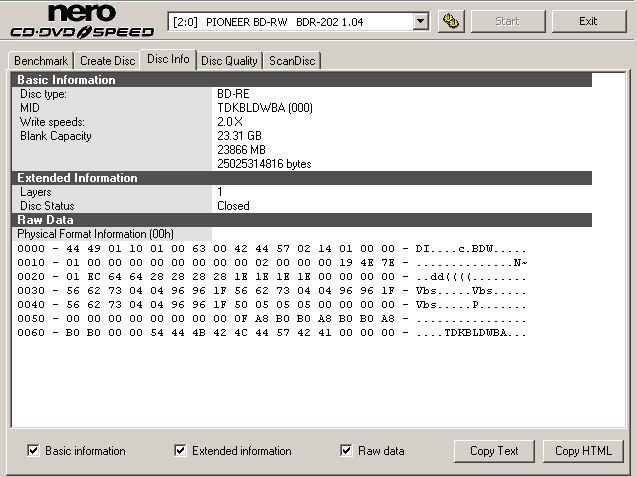Viewport: 637px width, 477px height.
Task: Click the hex row starting 0020
Action: (x=272, y=277)
